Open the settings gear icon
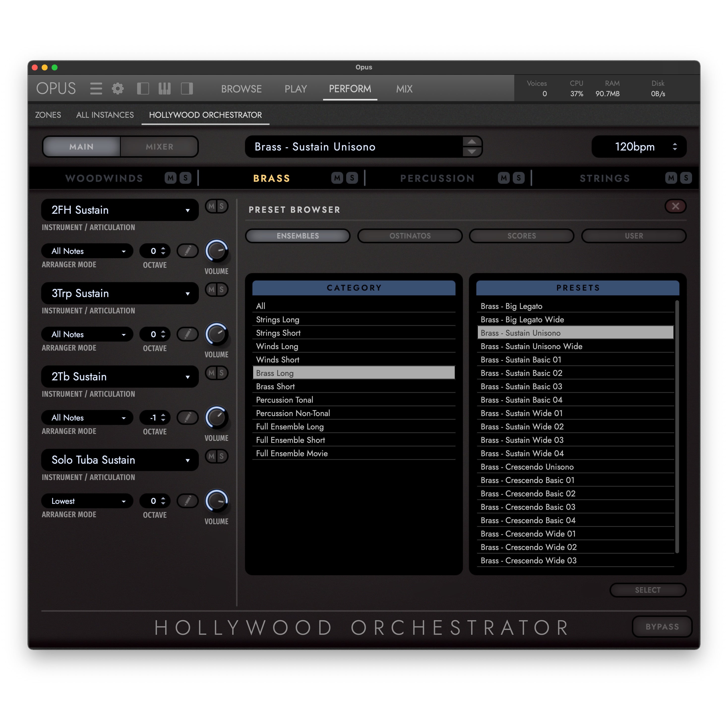This screenshot has height=728, width=728. (118, 89)
